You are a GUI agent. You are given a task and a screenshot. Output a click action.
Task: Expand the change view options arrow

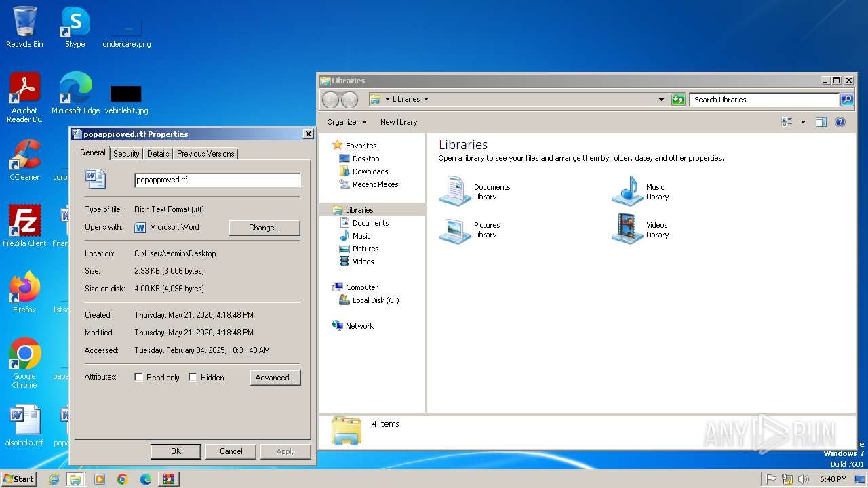click(x=803, y=122)
